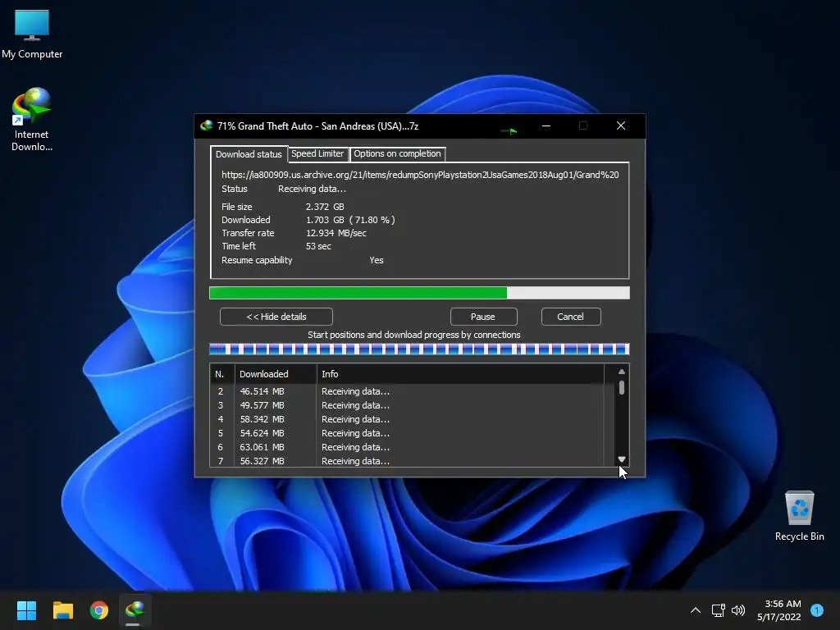Screen dimensions: 840x630
Task: Click the Receiving data... status text
Action: click(x=312, y=189)
